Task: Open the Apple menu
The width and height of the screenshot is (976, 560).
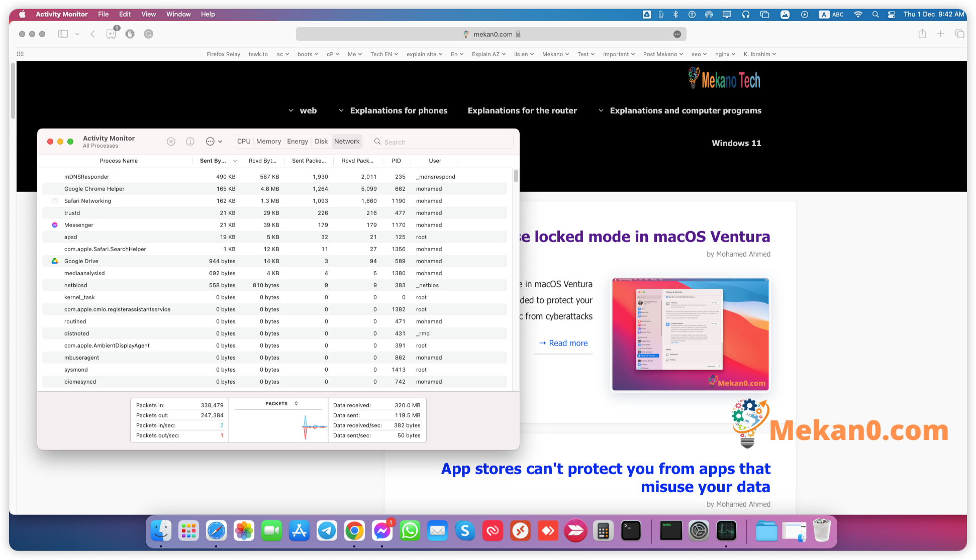Action: coord(22,14)
